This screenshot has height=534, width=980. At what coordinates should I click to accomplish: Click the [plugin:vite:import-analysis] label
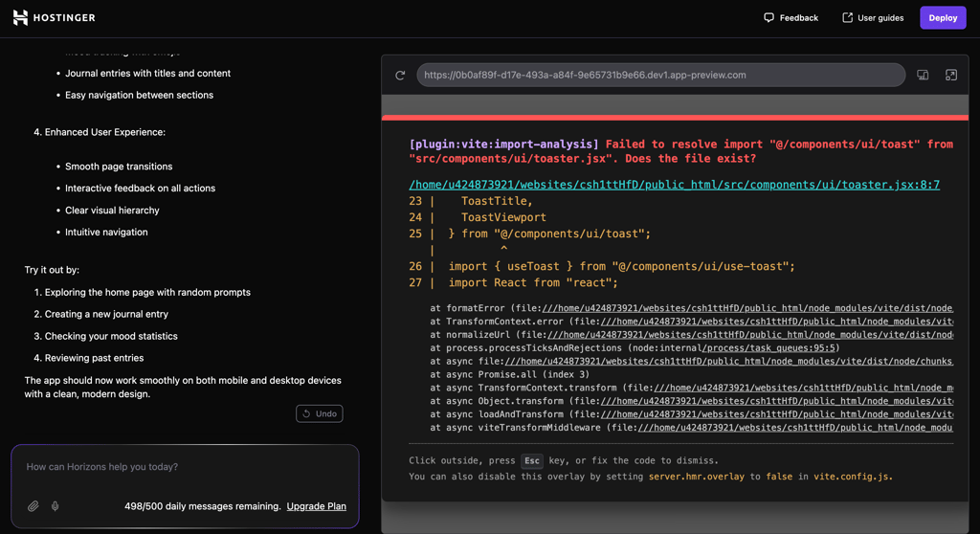click(x=503, y=144)
